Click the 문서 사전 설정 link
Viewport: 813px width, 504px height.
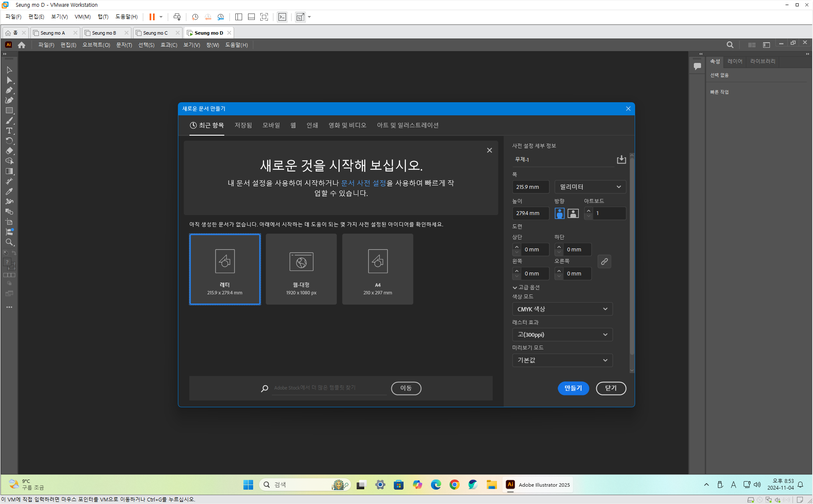pos(363,183)
